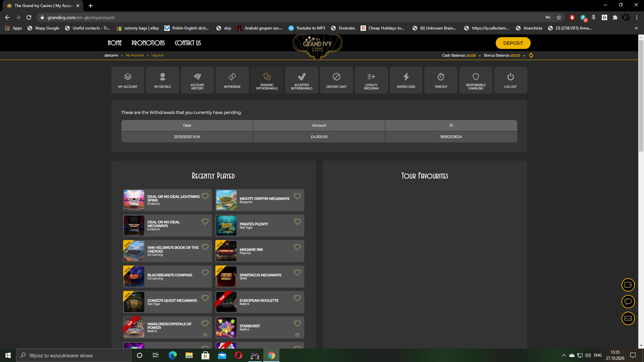The width and height of the screenshot is (644, 362).
Task: Favourite the Starburst game heart
Action: coord(297,324)
